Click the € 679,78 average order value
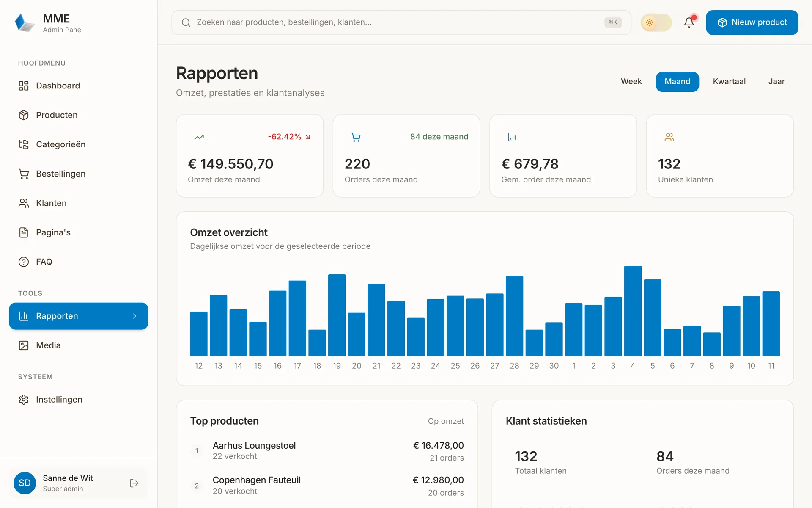The image size is (812, 508). point(530,164)
